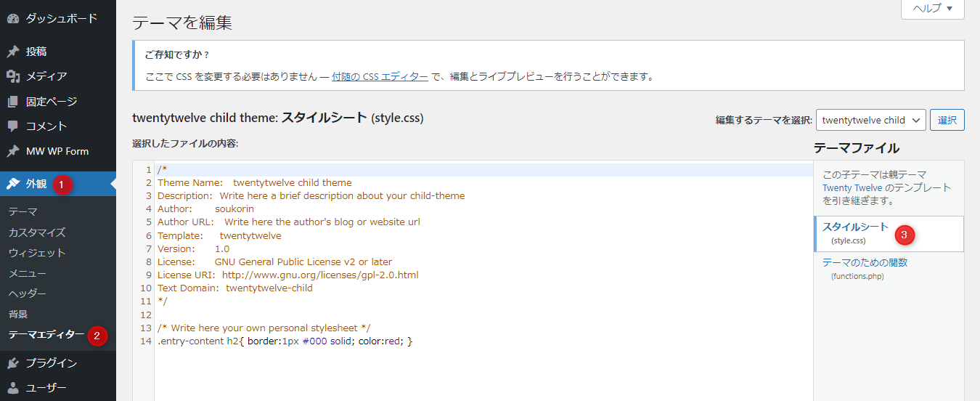Open the theme selection dropdown
Screen dimensions: 980x401
click(870, 121)
